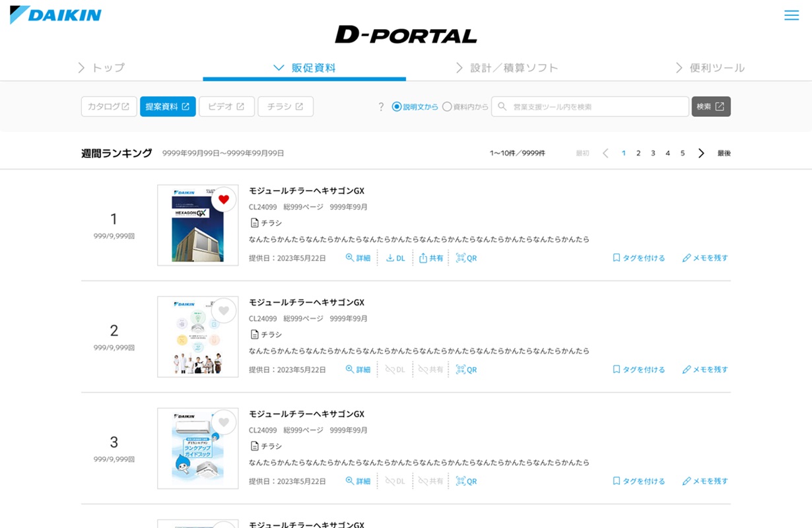Image resolution: width=812 pixels, height=528 pixels.
Task: Add tag to rank 1 item
Action: coord(638,258)
